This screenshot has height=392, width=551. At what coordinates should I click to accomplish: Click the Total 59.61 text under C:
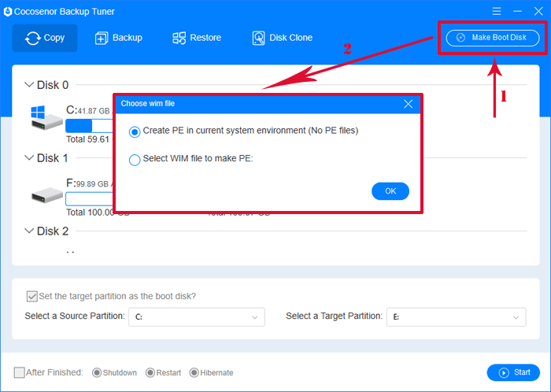coord(88,139)
